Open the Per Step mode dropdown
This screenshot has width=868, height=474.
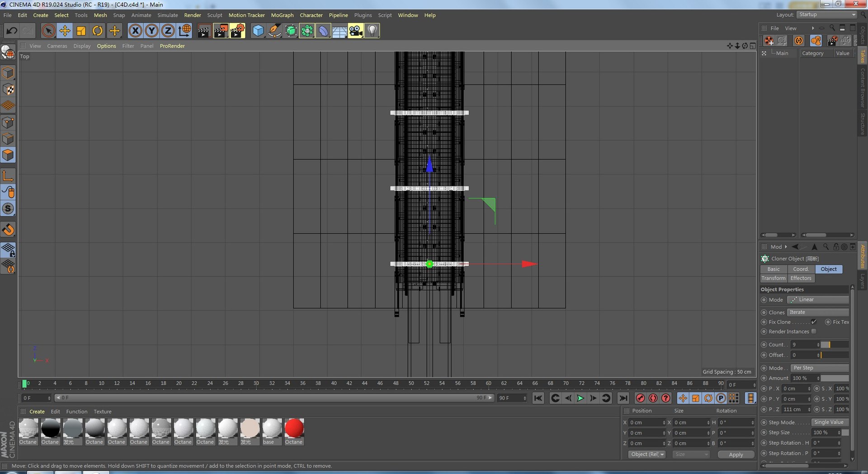tap(820, 368)
